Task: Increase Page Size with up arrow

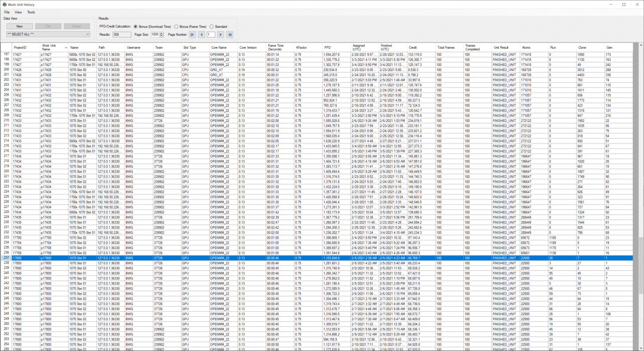Action: coord(162,33)
